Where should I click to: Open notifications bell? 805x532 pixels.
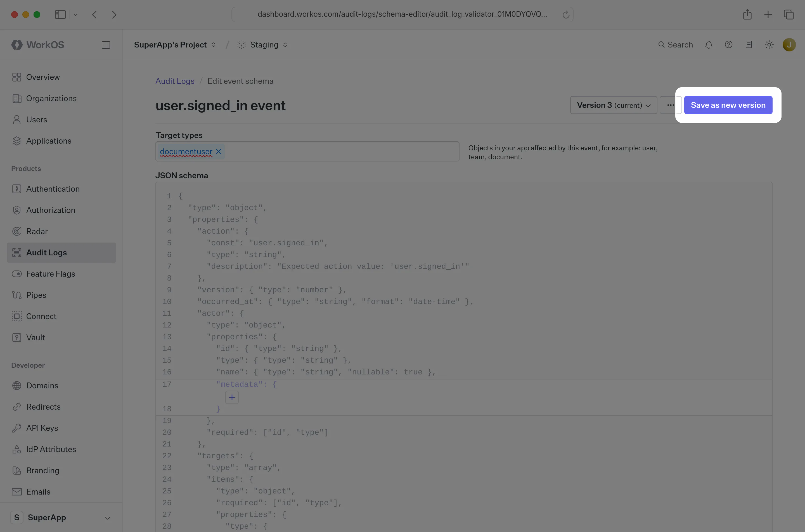tap(709, 45)
